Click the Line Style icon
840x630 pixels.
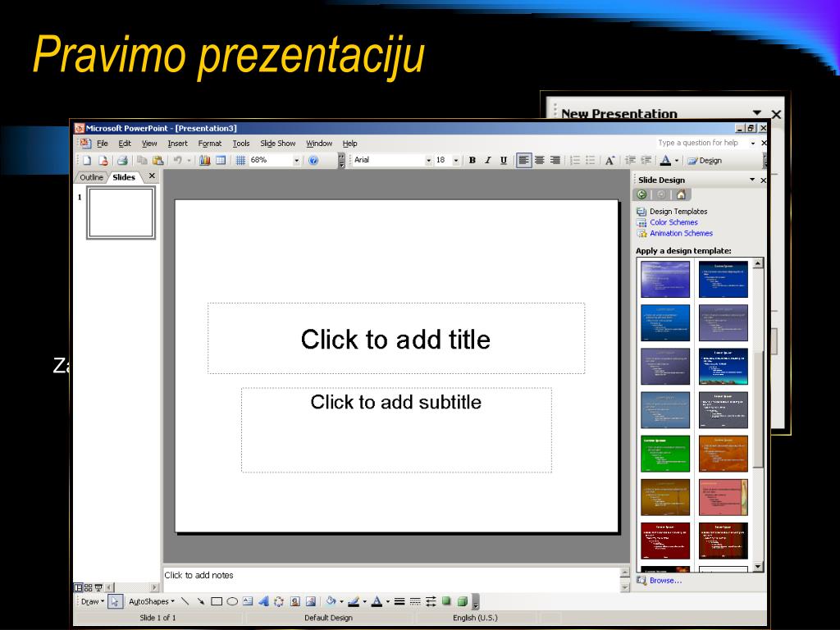399,601
